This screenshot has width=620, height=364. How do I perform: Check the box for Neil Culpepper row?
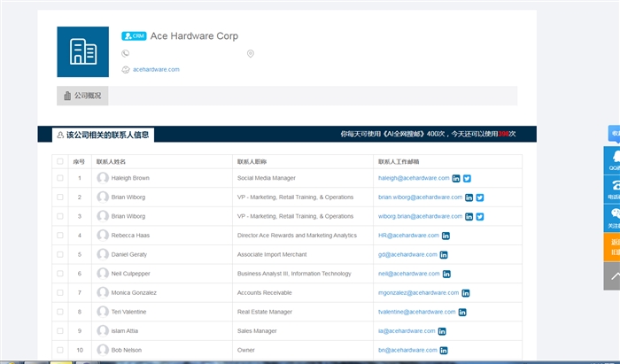click(60, 274)
